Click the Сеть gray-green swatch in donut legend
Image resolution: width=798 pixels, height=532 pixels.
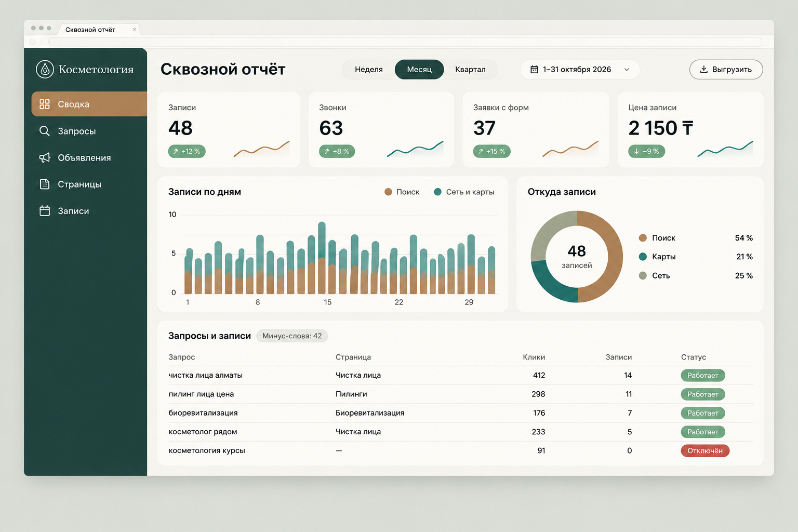point(643,275)
